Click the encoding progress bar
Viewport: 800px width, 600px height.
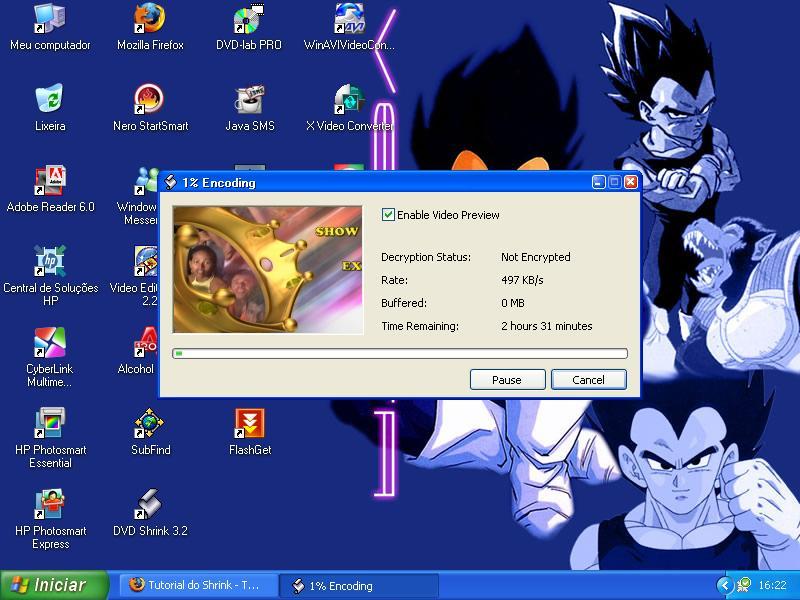[400, 354]
